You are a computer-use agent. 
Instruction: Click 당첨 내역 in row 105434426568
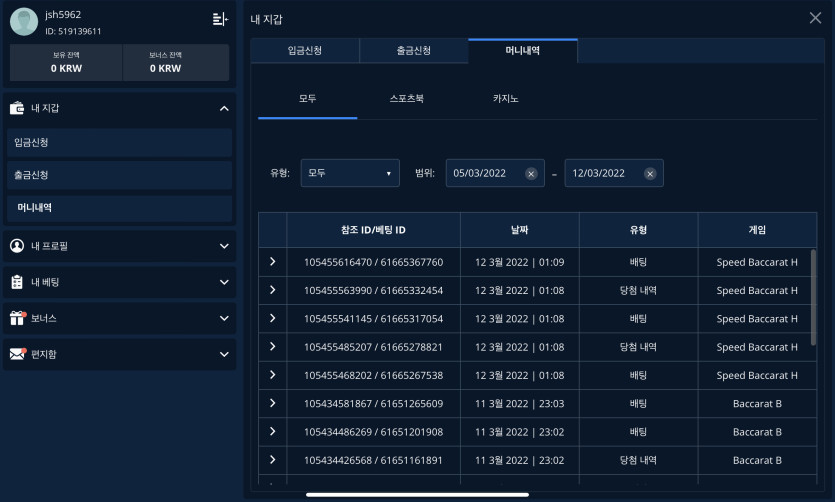click(x=638, y=460)
